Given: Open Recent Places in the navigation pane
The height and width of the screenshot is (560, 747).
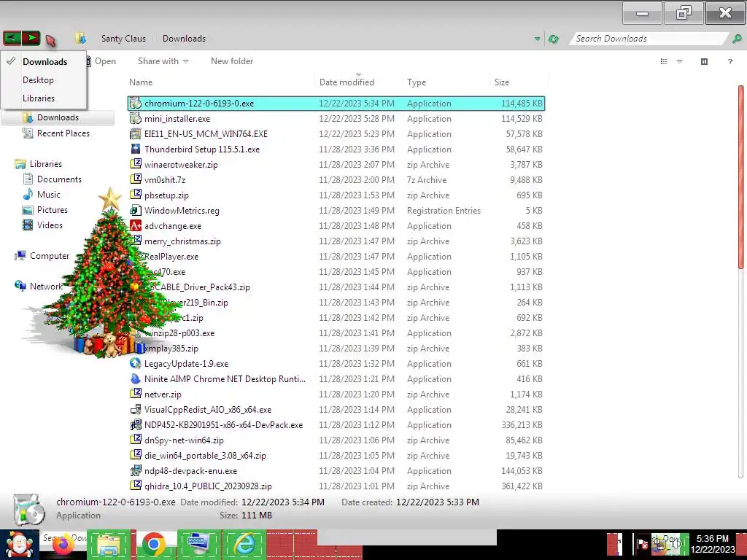Looking at the screenshot, I should tap(63, 133).
